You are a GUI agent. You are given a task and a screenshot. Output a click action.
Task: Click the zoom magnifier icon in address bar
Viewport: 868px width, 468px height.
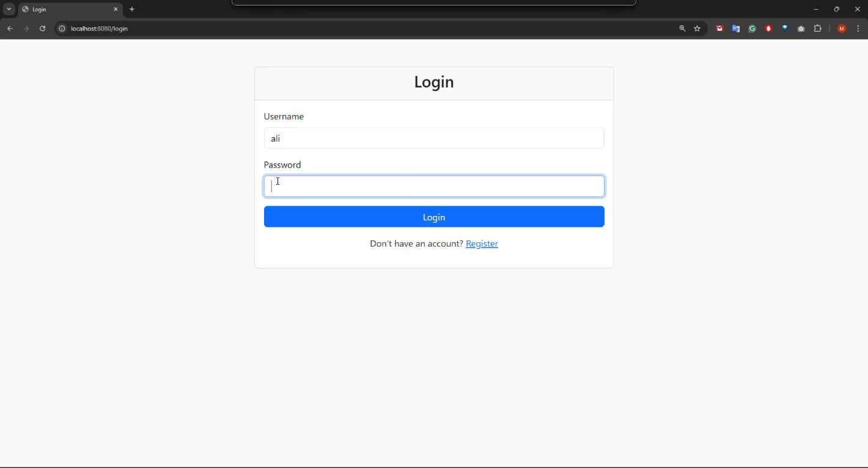682,29
